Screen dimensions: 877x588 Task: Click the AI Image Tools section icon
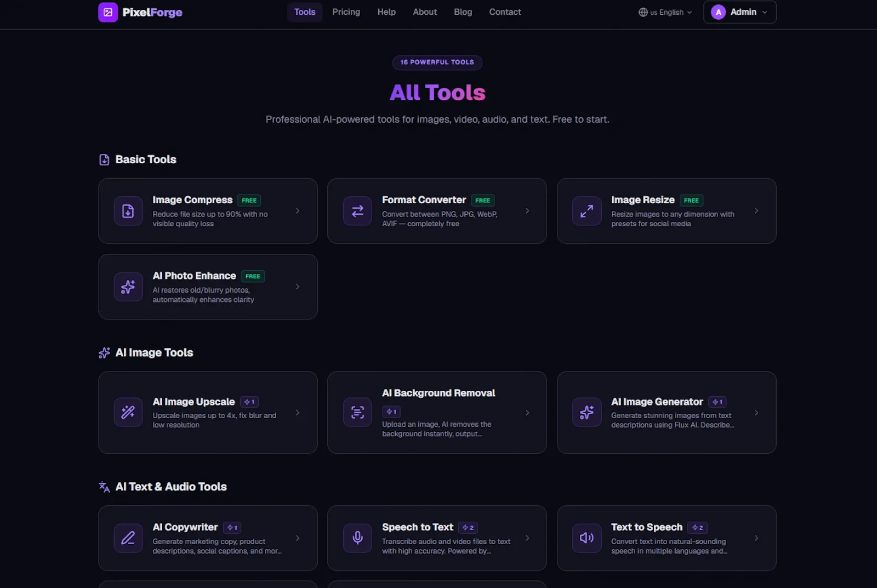tap(104, 353)
